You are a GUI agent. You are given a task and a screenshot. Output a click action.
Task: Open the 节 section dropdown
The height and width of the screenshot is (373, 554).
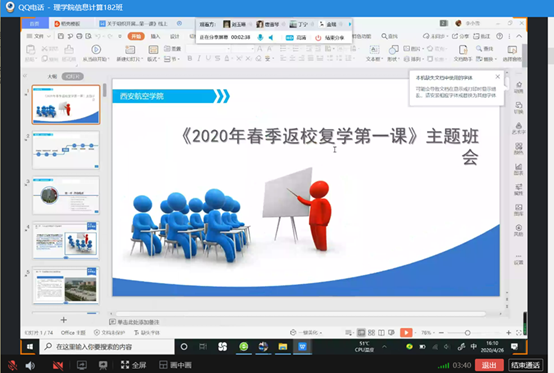tap(171, 59)
